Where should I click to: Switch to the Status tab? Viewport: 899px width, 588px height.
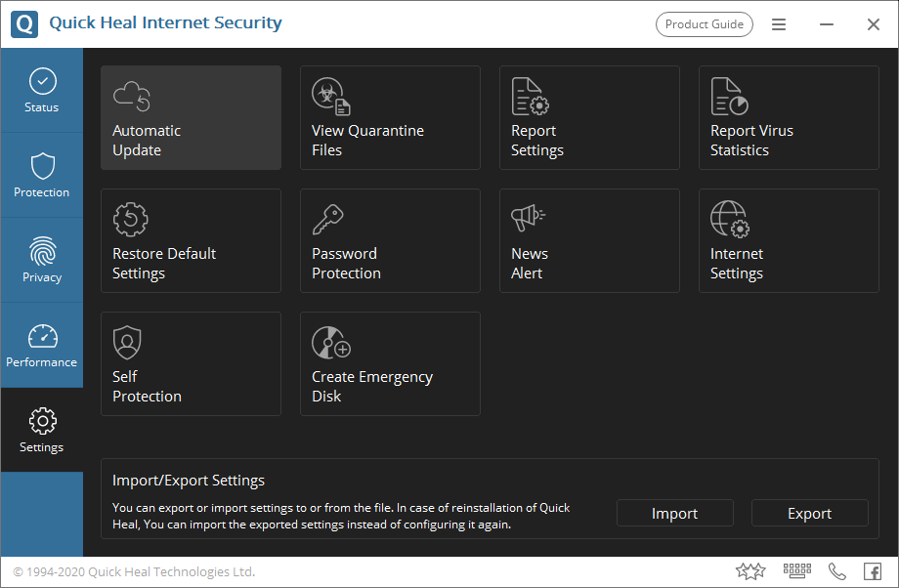pos(42,91)
